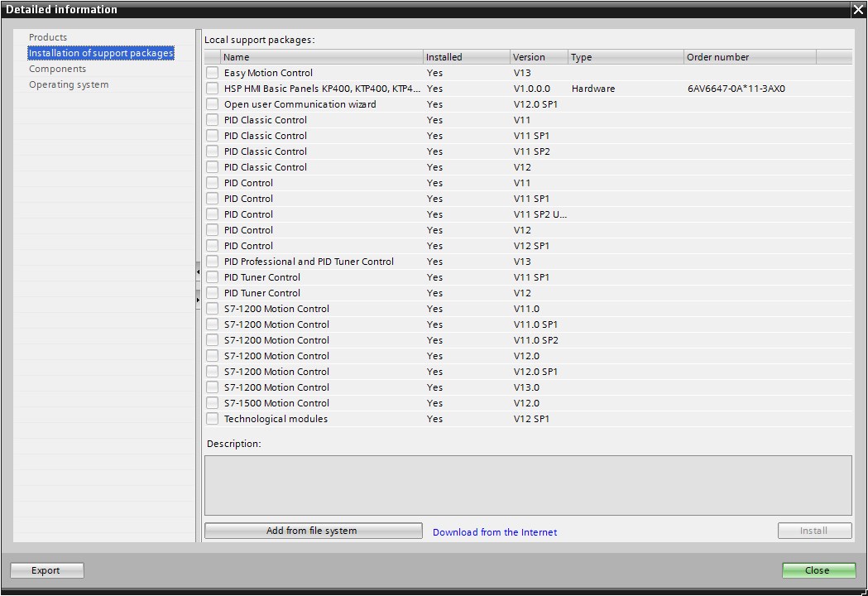Viewport: 868px width, 596px height.
Task: Tick the S7-1500 Motion Control checkbox
Action: pos(212,403)
